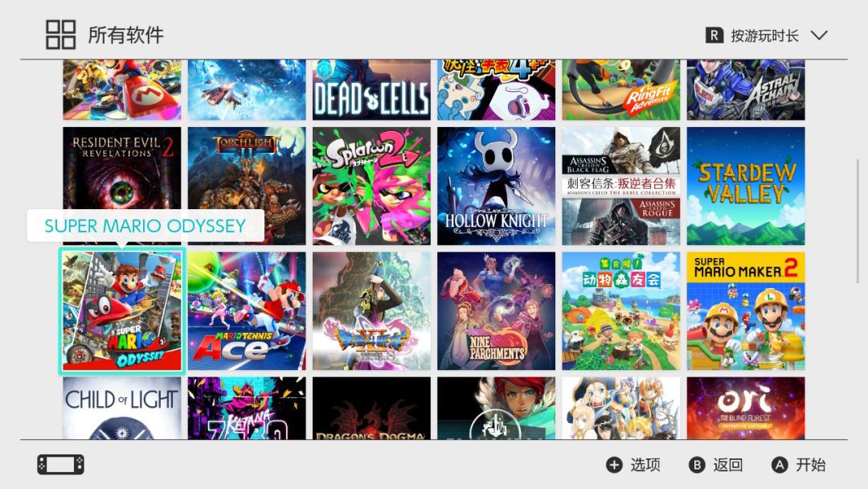Select the Splatoon 2 game icon
The image size is (868, 489).
point(371,186)
